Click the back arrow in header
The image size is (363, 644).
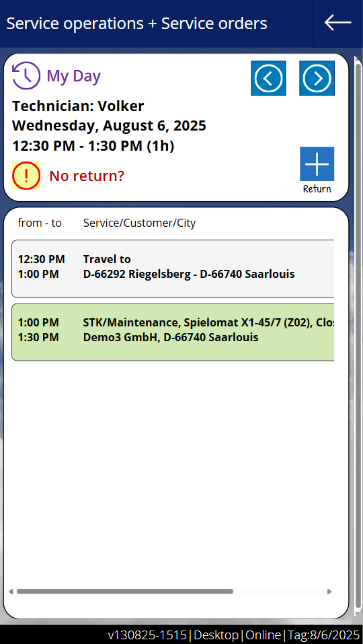pos(337,23)
